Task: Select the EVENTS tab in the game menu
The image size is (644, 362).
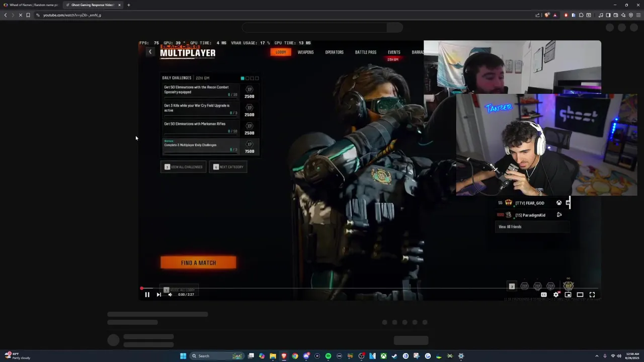Action: (x=394, y=52)
